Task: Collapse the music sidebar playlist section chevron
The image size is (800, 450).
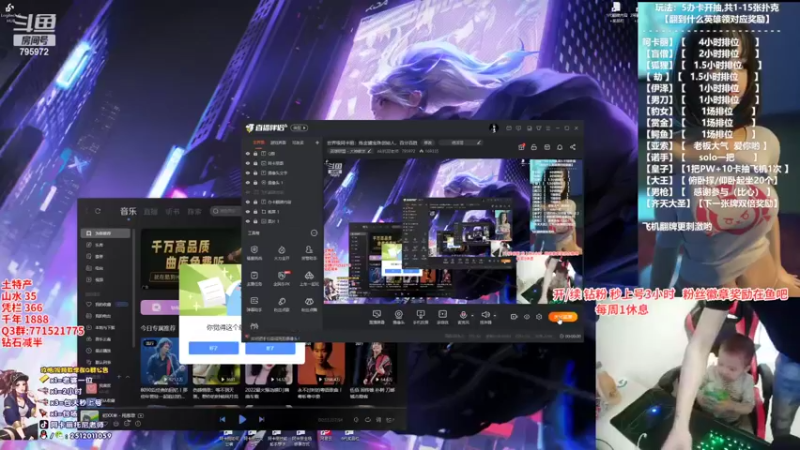Action: (x=128, y=377)
